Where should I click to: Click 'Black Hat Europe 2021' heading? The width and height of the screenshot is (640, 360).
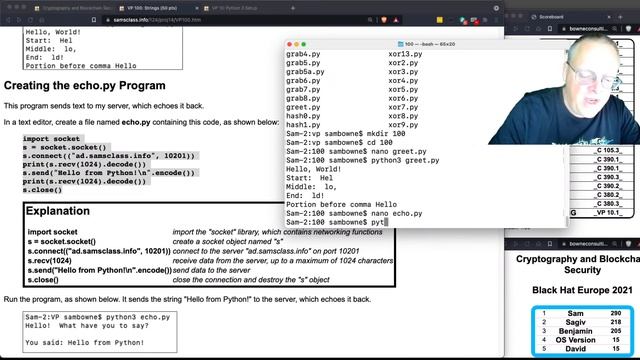[x=582, y=290]
